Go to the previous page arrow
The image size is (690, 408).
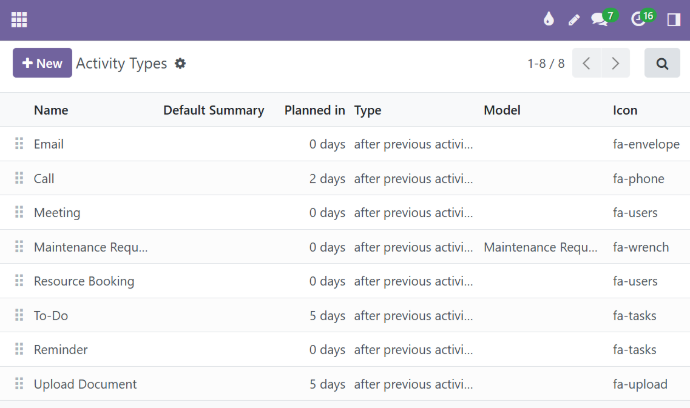pos(587,63)
